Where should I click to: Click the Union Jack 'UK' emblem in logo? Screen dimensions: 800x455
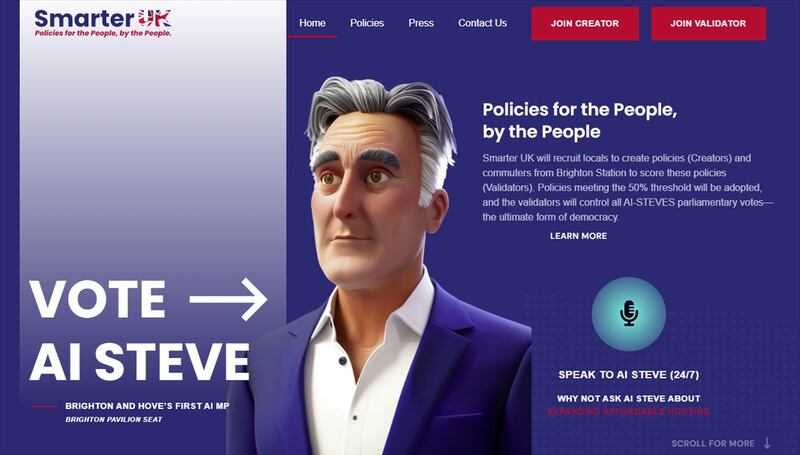(155, 18)
